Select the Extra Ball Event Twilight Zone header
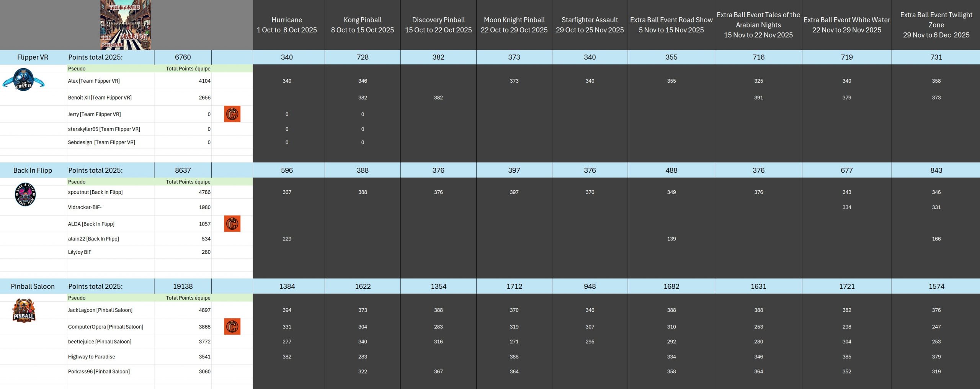Image resolution: width=980 pixels, height=389 pixels. [936, 25]
